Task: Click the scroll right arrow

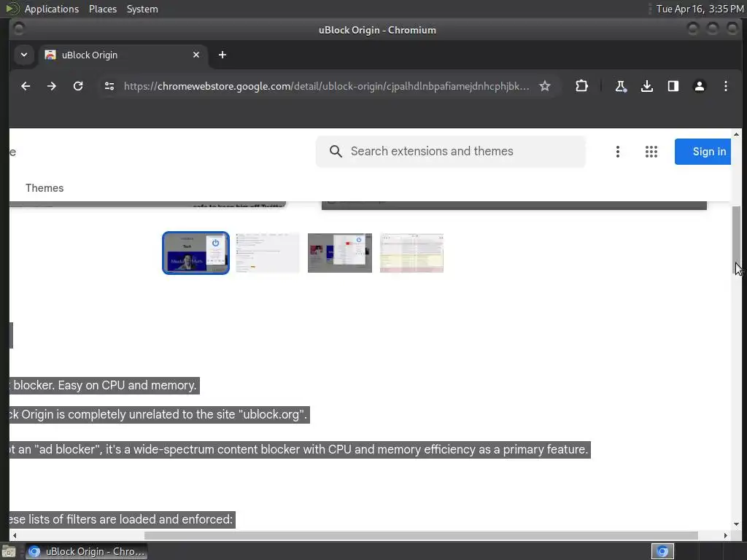Action: pos(726,536)
